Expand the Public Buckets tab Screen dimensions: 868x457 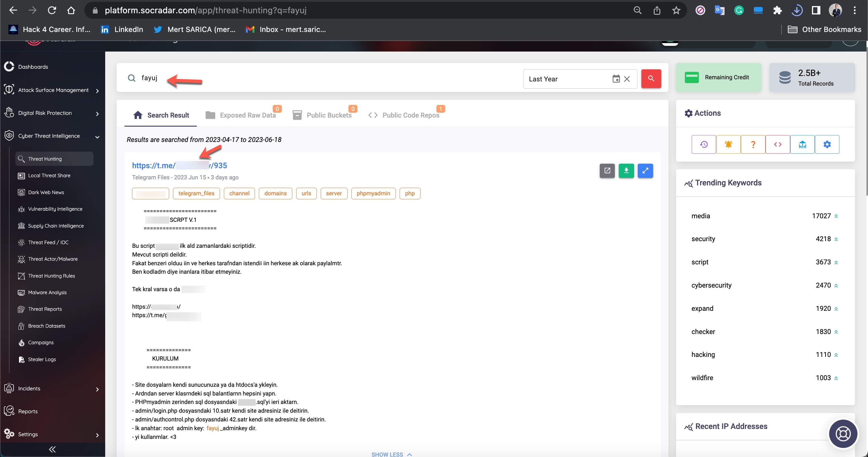tap(329, 115)
